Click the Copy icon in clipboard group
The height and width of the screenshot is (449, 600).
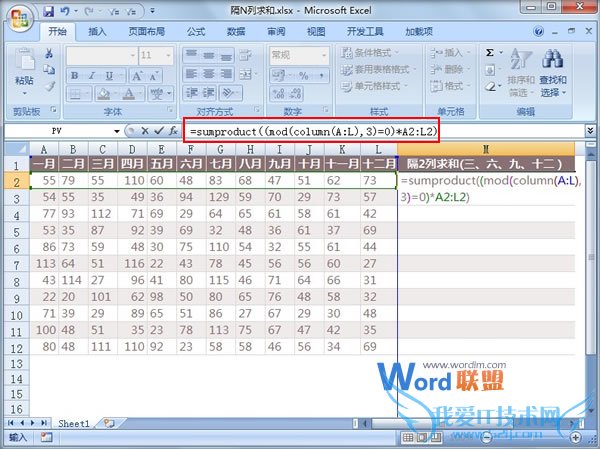tap(49, 70)
